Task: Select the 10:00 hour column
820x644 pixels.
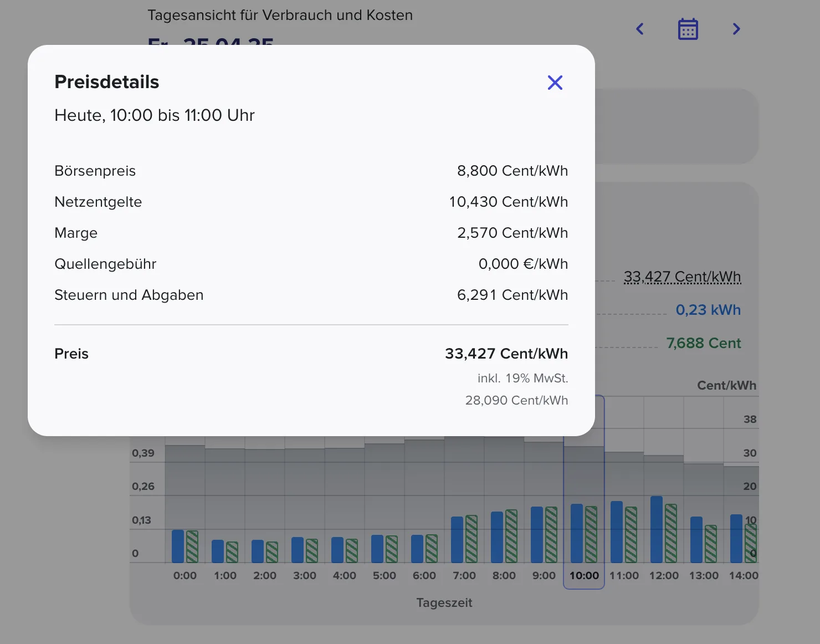Action: (584, 492)
